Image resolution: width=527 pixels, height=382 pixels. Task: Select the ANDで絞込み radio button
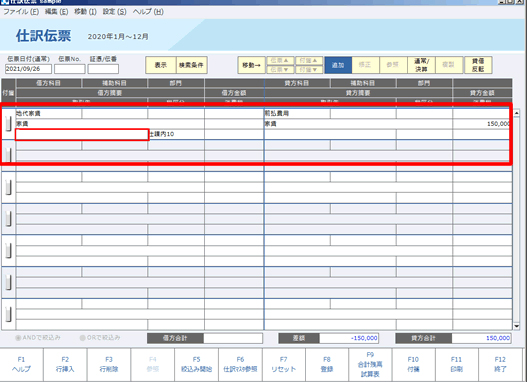click(18, 338)
